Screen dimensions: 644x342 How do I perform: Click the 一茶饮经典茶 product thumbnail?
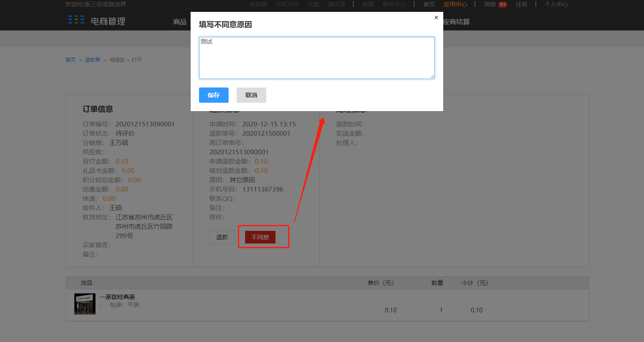coord(85,304)
